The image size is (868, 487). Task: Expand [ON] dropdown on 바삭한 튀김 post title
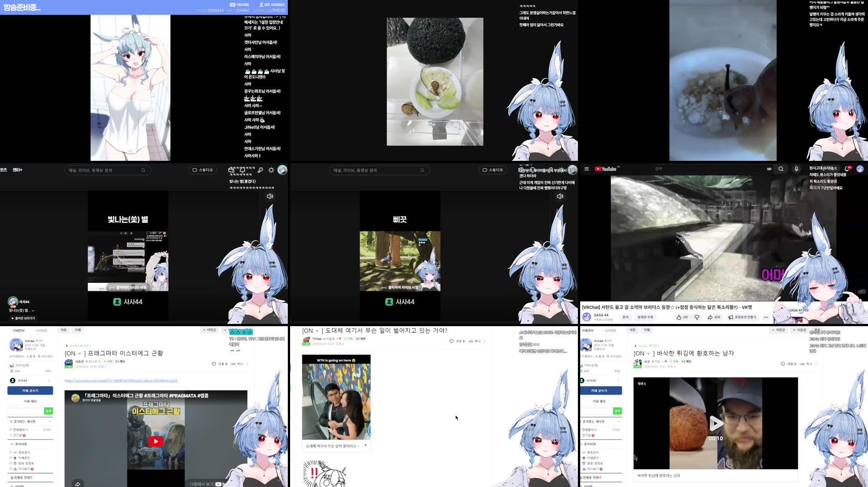coord(648,353)
